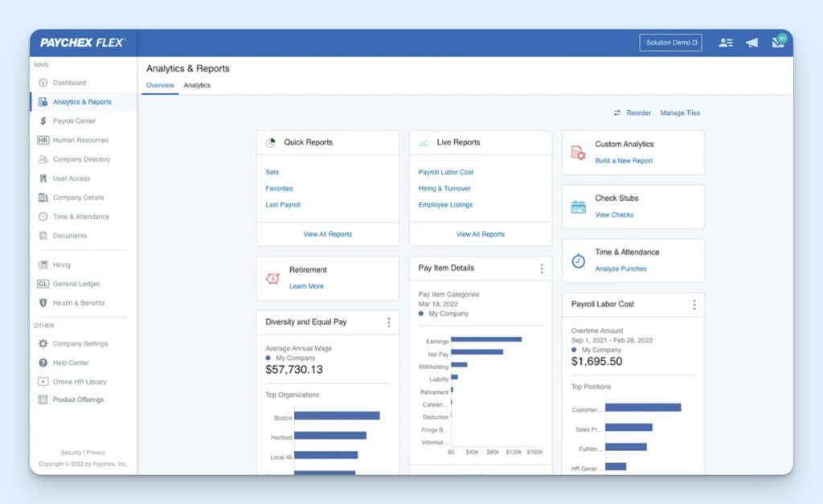The height and width of the screenshot is (504, 823).
Task: Click the Time & Attendance tile stopwatch icon
Action: point(579,260)
